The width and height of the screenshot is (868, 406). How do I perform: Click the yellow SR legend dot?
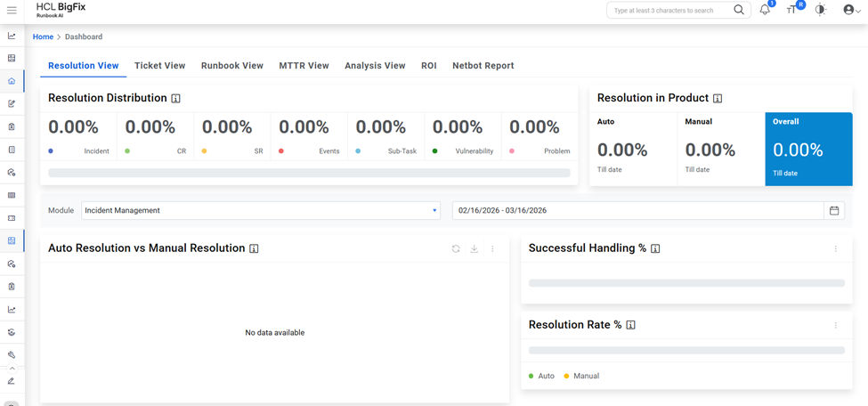[x=204, y=150]
